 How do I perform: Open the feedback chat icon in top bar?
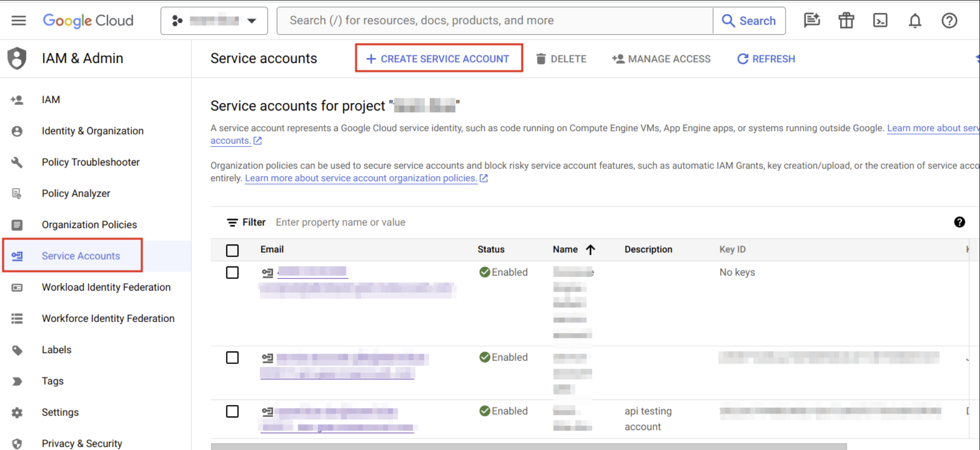[x=812, y=20]
